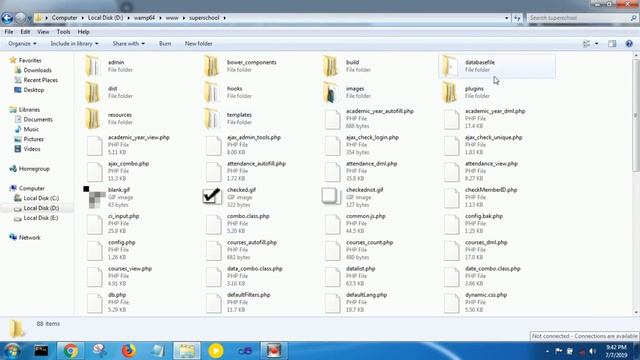The height and width of the screenshot is (360, 640).
Task: Click the scrollbar down arrow of the file list
Action: tap(636, 312)
